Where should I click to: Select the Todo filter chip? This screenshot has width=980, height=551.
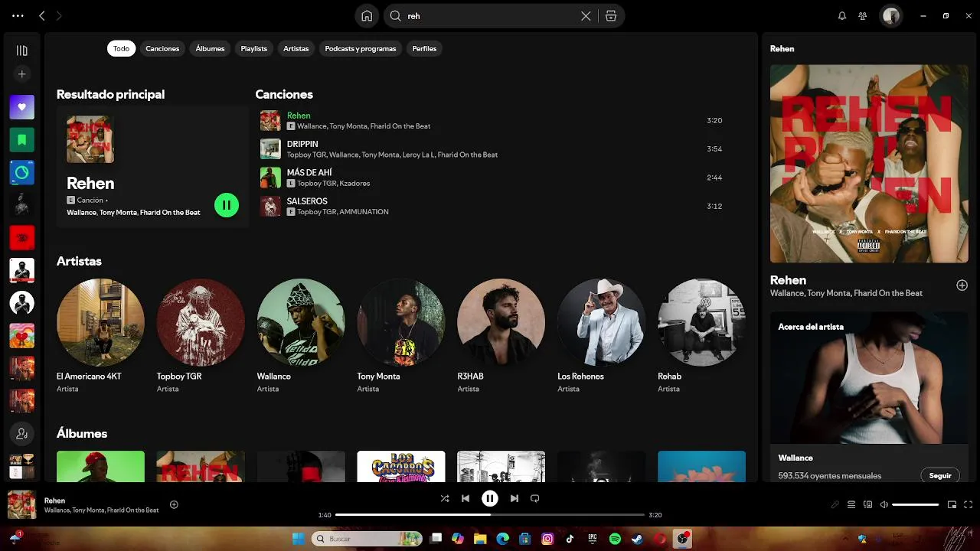pyautogui.click(x=121, y=48)
